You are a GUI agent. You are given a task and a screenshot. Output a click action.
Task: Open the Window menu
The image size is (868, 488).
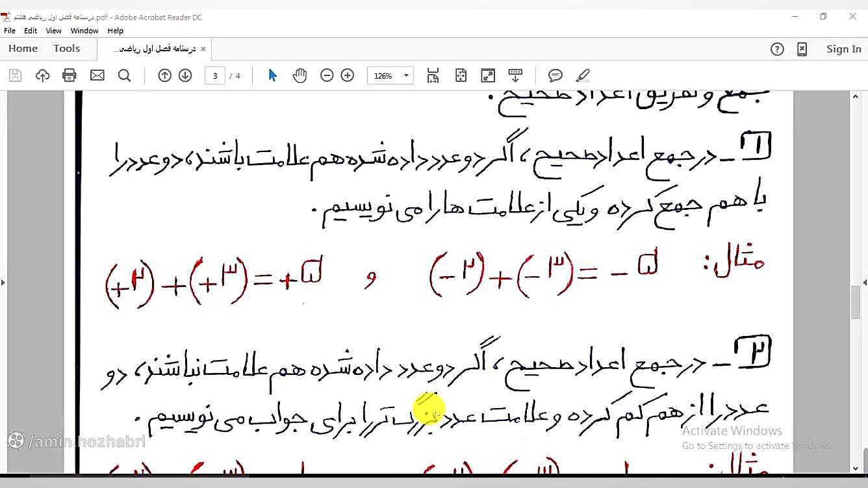84,31
